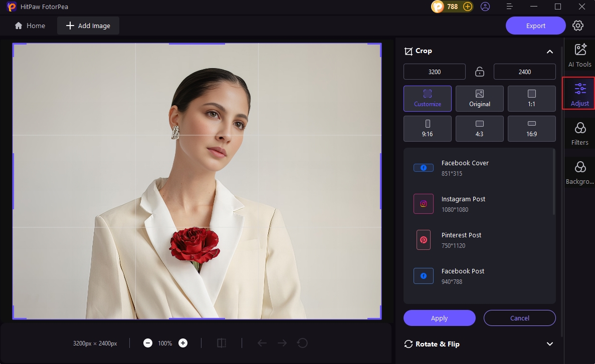Apply the crop
Screen dimensions: 595x364
[x=440, y=318]
